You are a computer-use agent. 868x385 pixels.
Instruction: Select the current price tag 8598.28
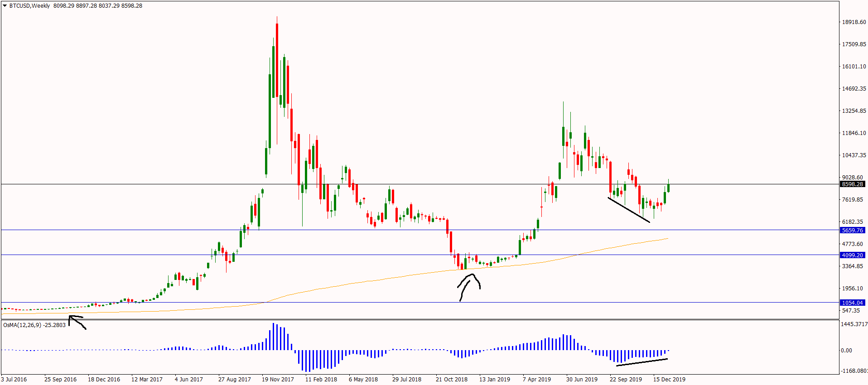click(853, 184)
